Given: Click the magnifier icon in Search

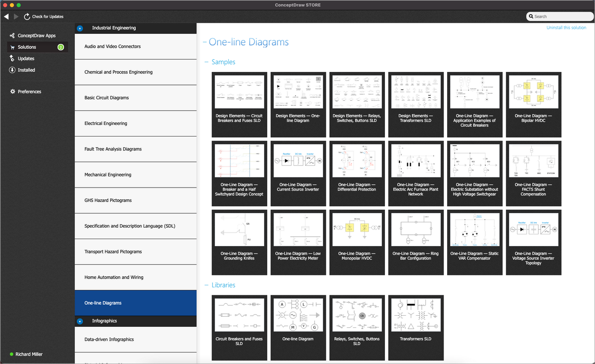Looking at the screenshot, I should click(531, 16).
